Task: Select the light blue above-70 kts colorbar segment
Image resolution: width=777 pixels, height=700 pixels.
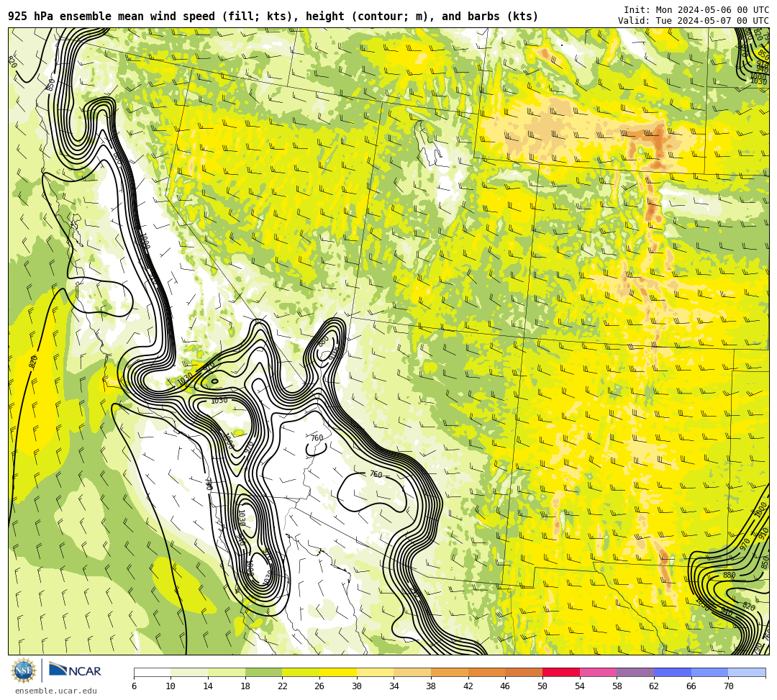Action: pos(747,673)
